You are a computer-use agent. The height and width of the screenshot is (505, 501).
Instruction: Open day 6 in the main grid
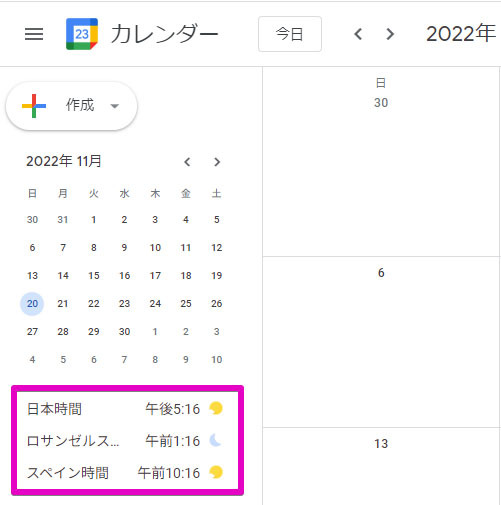381,273
